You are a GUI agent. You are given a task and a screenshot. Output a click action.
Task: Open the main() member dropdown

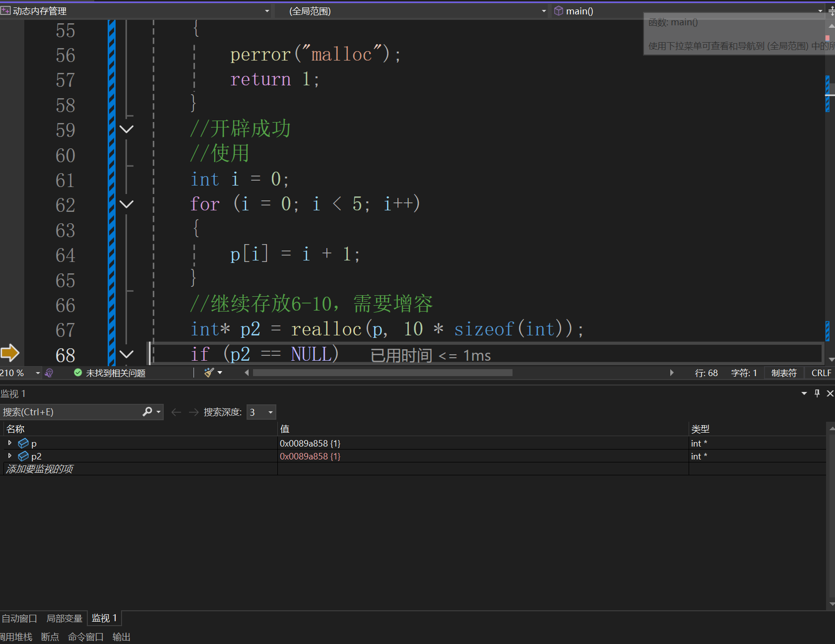(688, 11)
